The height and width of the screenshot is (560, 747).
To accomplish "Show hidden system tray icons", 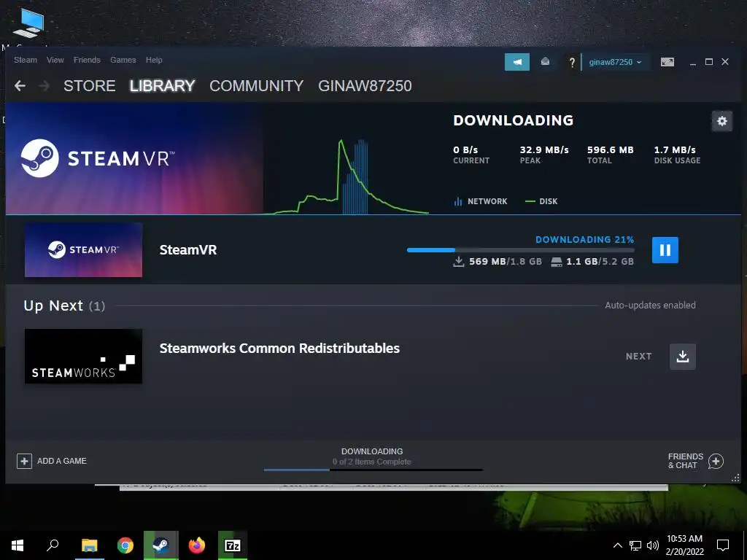I will pos(617,545).
